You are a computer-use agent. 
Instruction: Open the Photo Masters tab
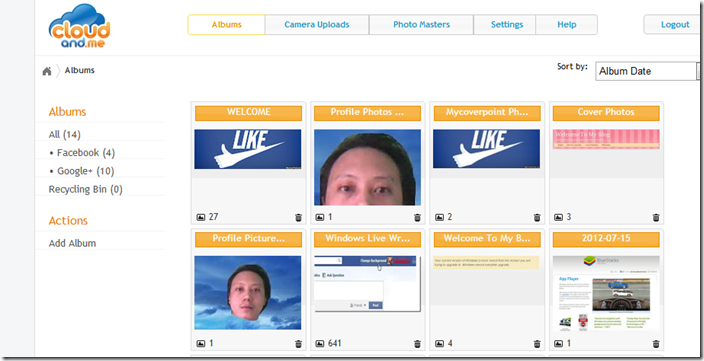coord(421,25)
